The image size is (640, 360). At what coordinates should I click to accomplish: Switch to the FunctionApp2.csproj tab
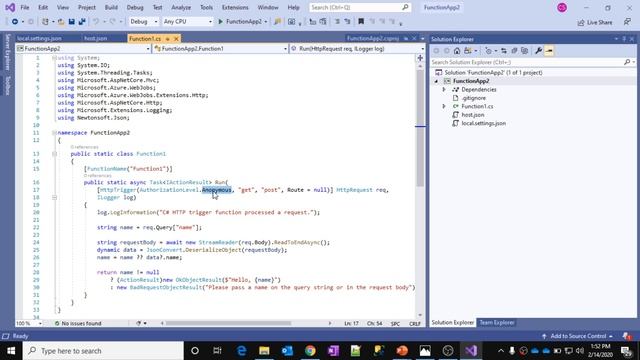click(x=373, y=38)
